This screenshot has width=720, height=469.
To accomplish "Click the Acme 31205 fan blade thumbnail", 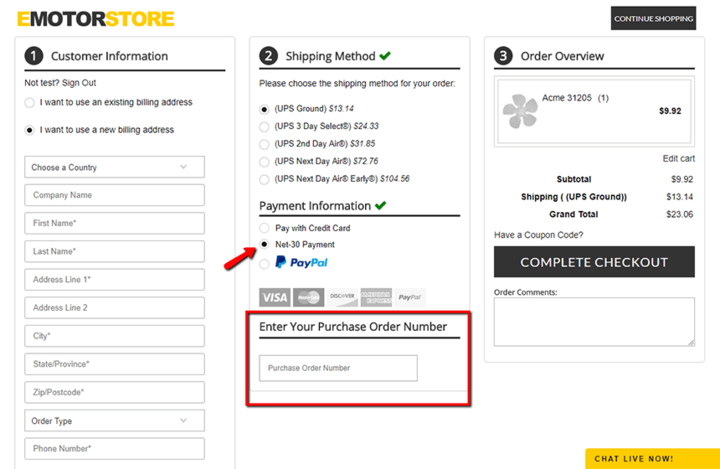I will (520, 111).
